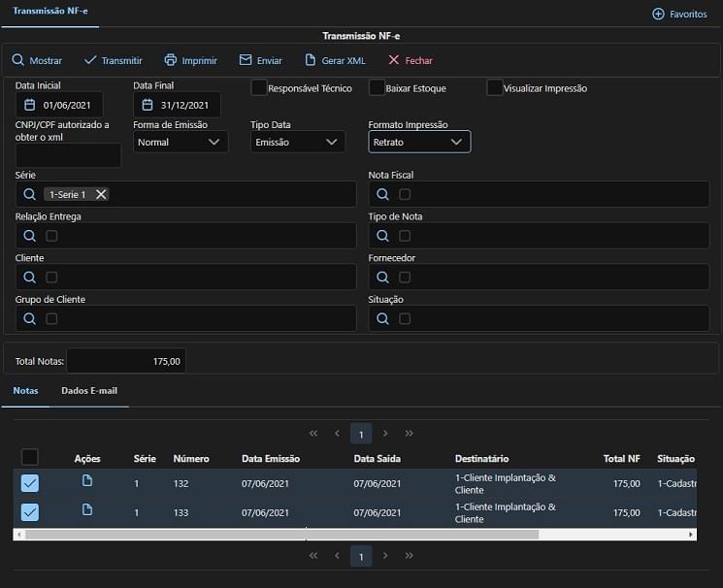Enable Visualizar Impressão checkbox
Viewport: 723px width, 588px height.
click(x=494, y=87)
